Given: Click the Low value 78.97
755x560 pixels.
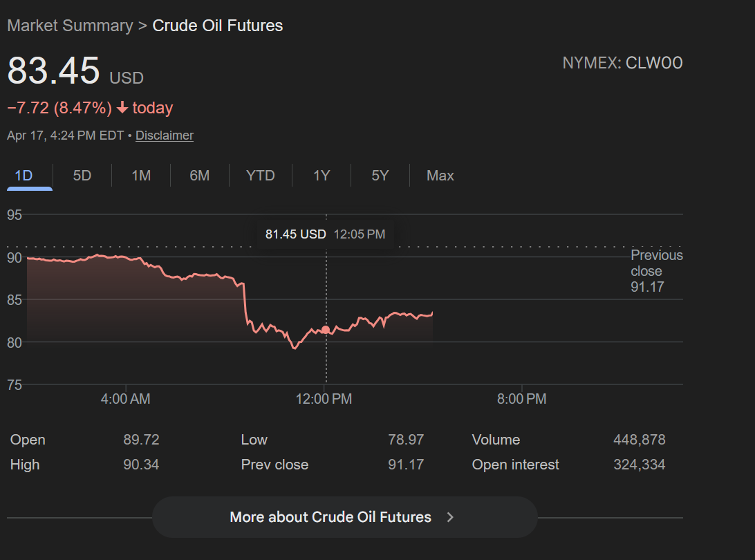Looking at the screenshot, I should pyautogui.click(x=406, y=440).
